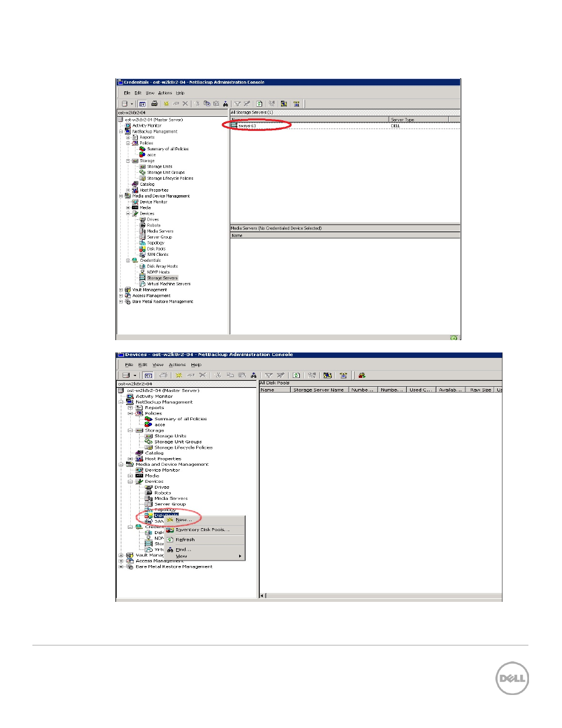Click the Refresh icon in Devices window toolbar
Screen dimensions: 562x728
[x=296, y=375]
